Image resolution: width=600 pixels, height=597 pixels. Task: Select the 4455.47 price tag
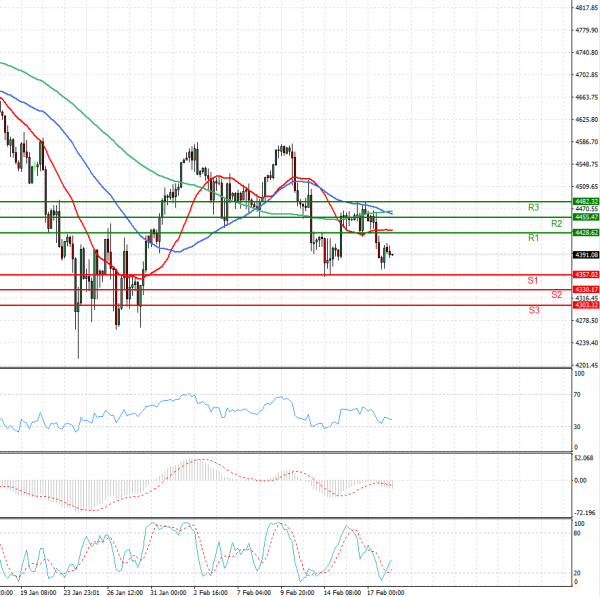point(586,217)
